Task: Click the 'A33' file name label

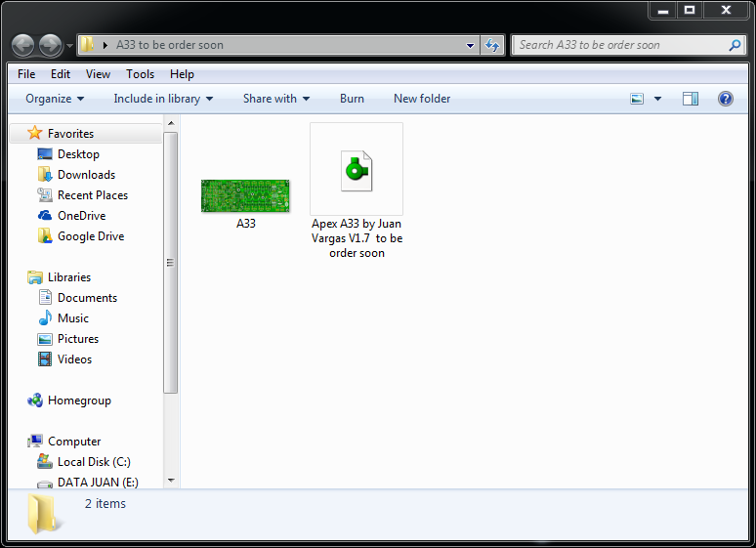Action: point(245,224)
